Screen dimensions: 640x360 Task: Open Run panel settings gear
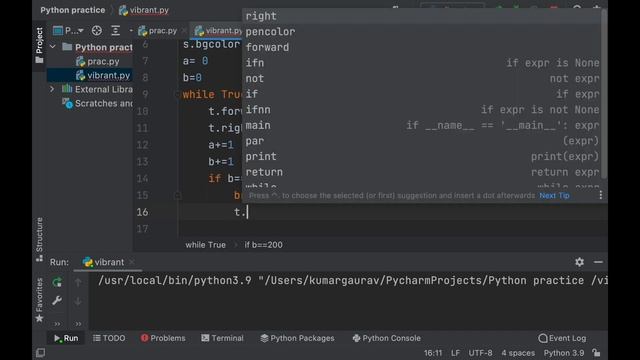pos(579,262)
